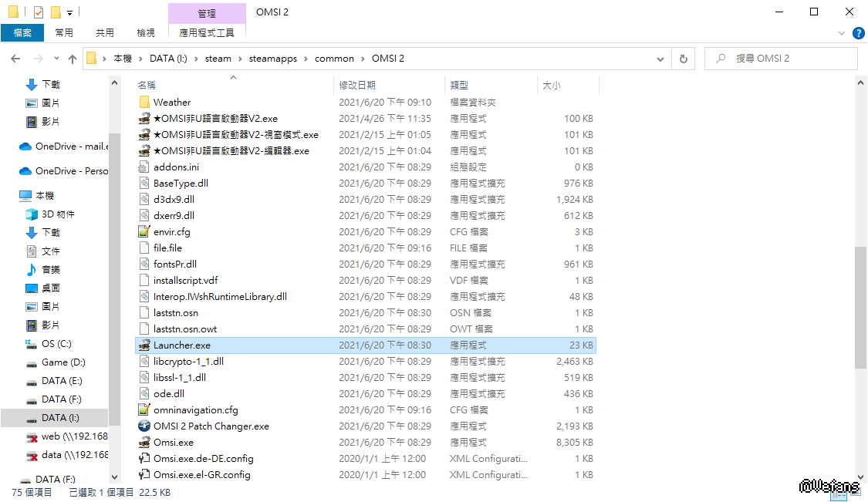Select Game (D:) in navigation pane
This screenshot has height=502, width=868.
tap(63, 362)
